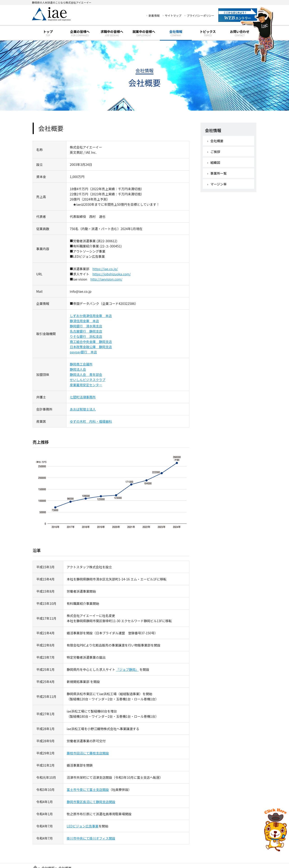Image resolution: width=289 pixels, height=868 pixels.
Task: Select 事業所一覧 in the sidebar
Action: (x=228, y=173)
